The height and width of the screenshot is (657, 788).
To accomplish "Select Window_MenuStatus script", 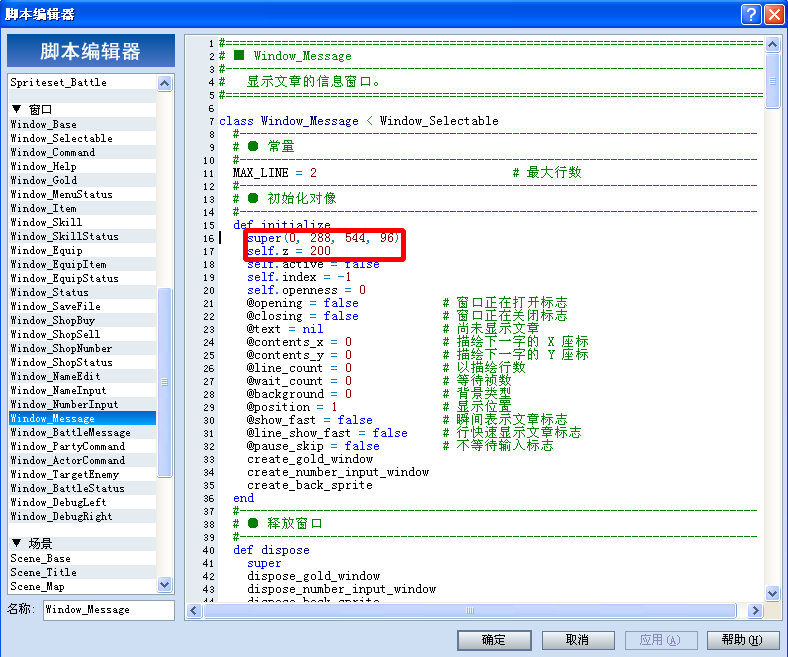I will click(83, 195).
